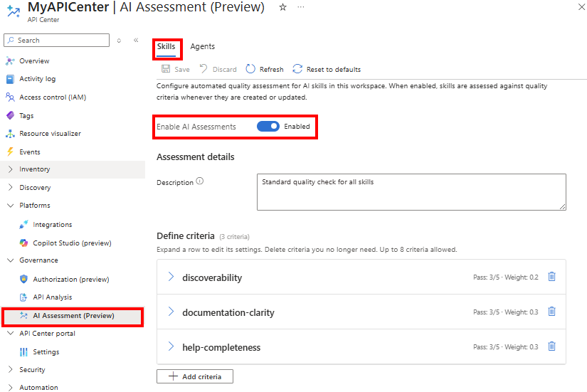Expand the Security section
Screen dimensions: 587x392
[x=10, y=369]
